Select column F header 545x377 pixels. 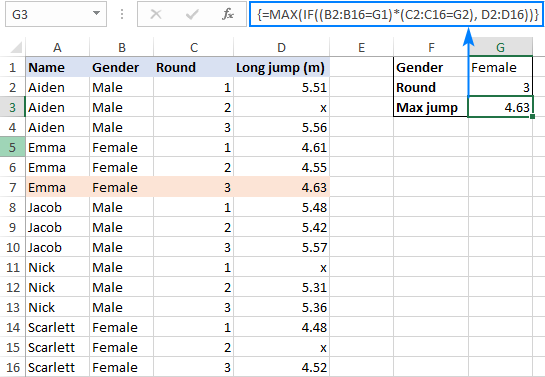[431, 47]
